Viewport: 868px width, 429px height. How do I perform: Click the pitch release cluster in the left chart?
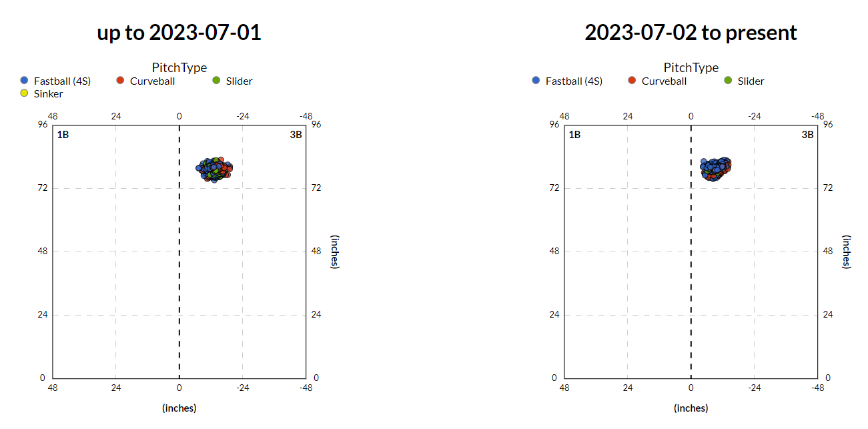[x=214, y=169]
